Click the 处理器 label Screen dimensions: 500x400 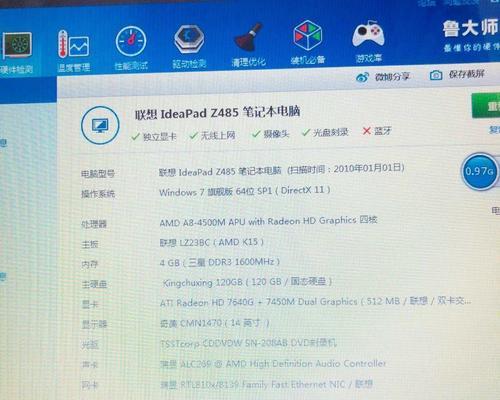click(94, 224)
